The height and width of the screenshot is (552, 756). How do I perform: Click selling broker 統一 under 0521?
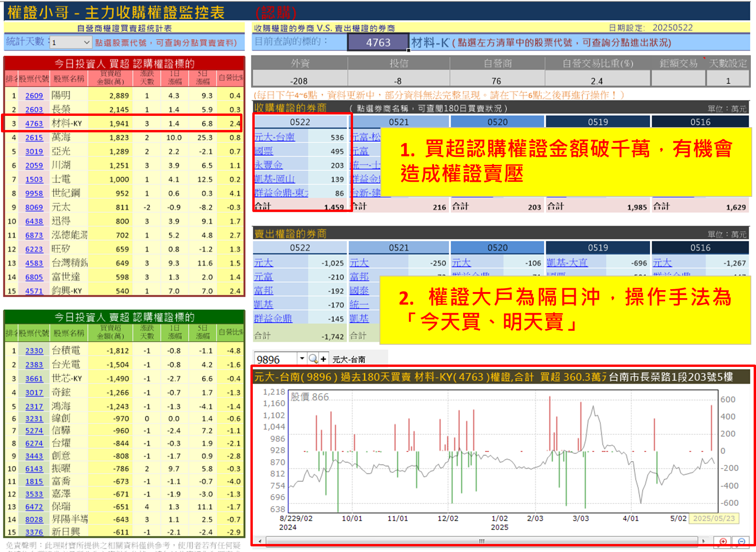(x=359, y=305)
